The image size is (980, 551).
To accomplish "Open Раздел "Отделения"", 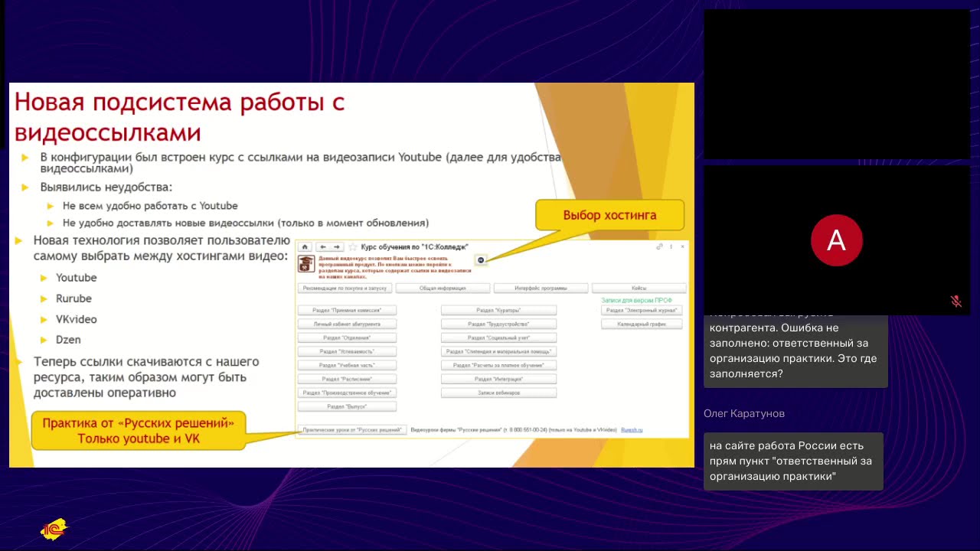I will click(347, 337).
